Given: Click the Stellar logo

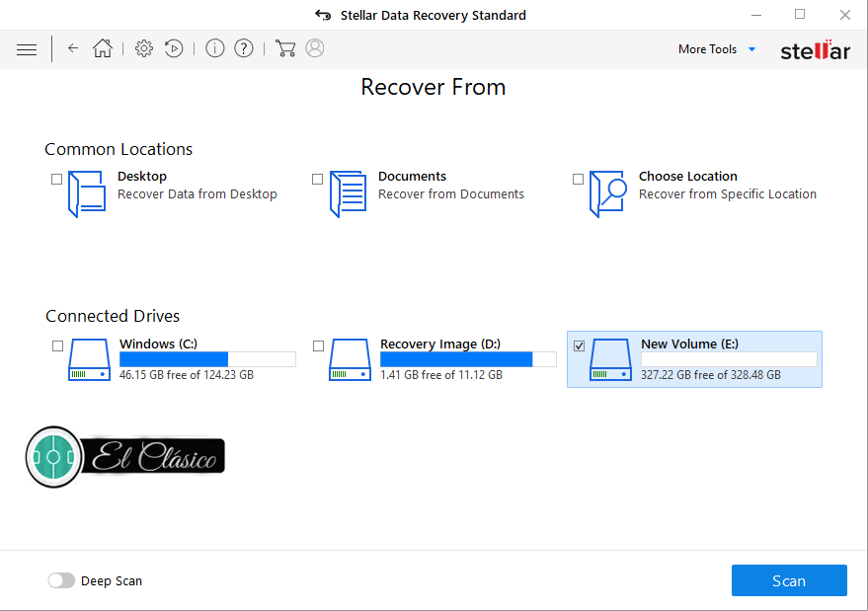Looking at the screenshot, I should click(815, 49).
